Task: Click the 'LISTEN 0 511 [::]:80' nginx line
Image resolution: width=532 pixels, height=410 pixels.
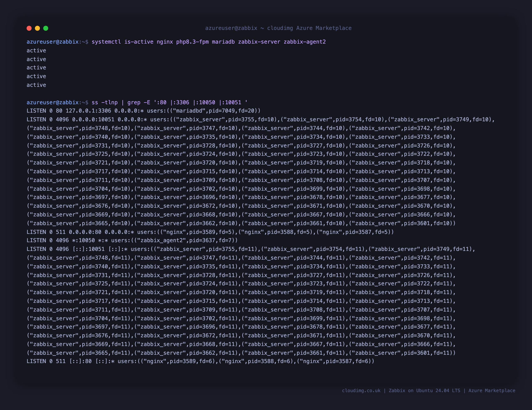Action: [201, 361]
